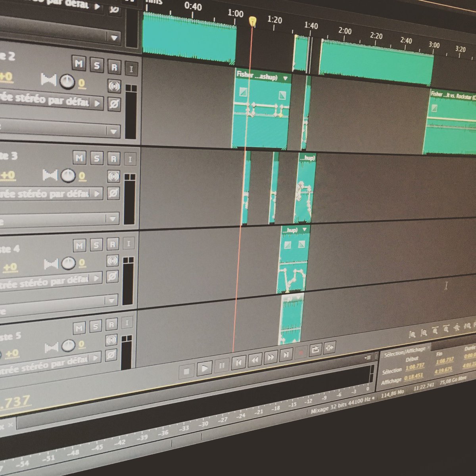This screenshot has height=476, width=476.
Task: Expand track 4 output dropdown
Action: click(112, 300)
